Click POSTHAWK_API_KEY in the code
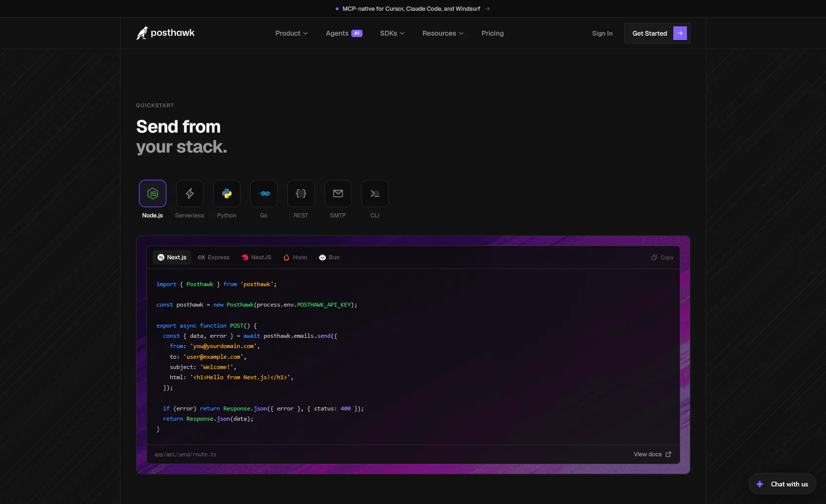 tap(324, 305)
